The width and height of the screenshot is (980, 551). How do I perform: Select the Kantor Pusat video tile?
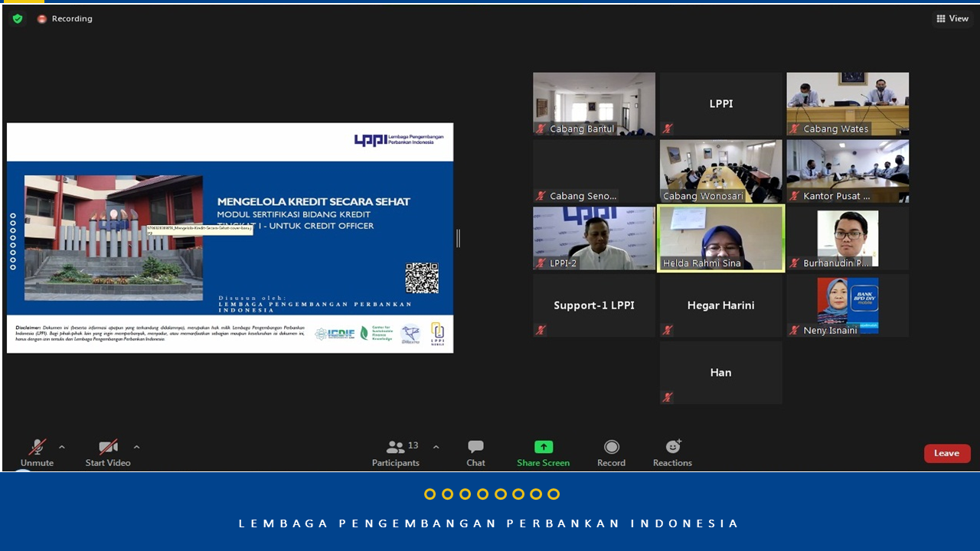(x=848, y=171)
